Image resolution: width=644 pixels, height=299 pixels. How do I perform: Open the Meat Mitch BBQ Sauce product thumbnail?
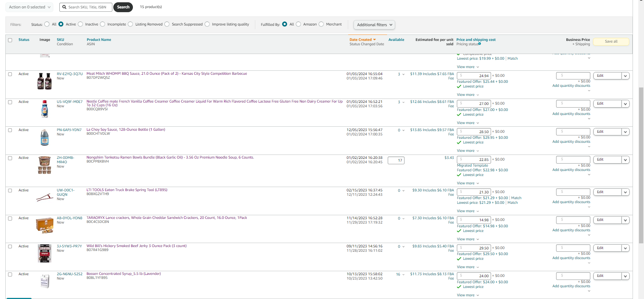[45, 81]
